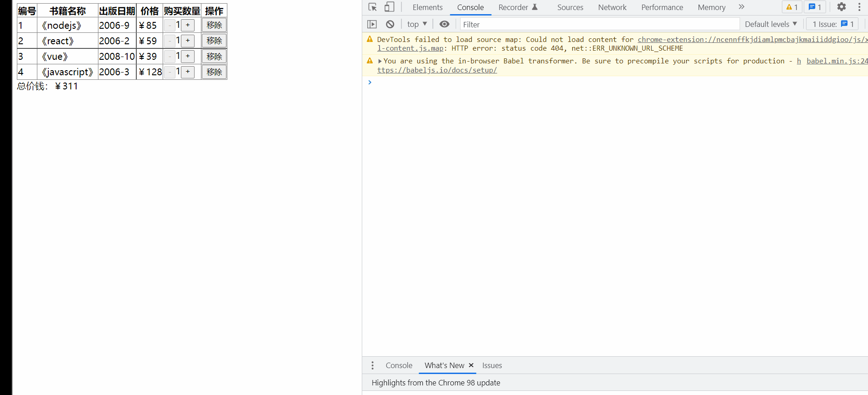Click the 书籍名称 column header

(67, 11)
